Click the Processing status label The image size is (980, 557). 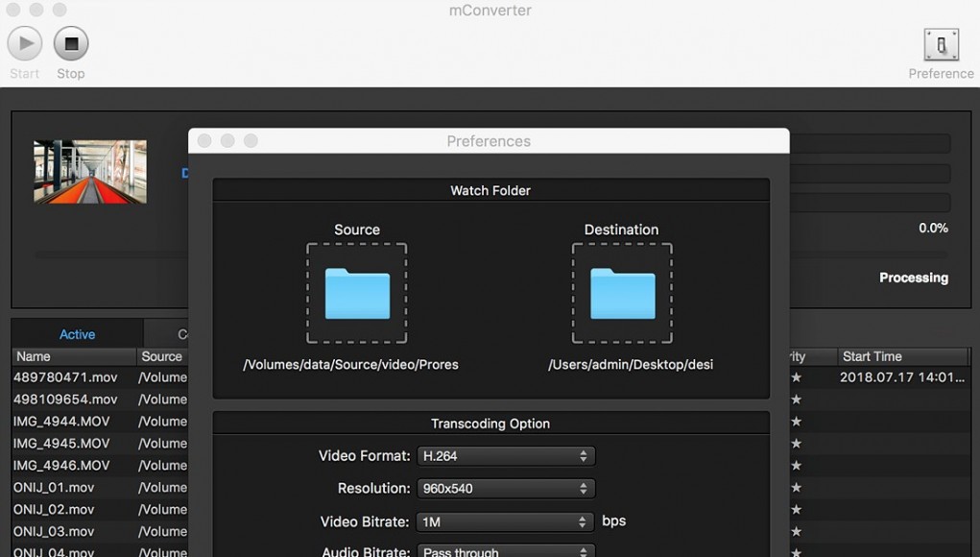(x=914, y=278)
